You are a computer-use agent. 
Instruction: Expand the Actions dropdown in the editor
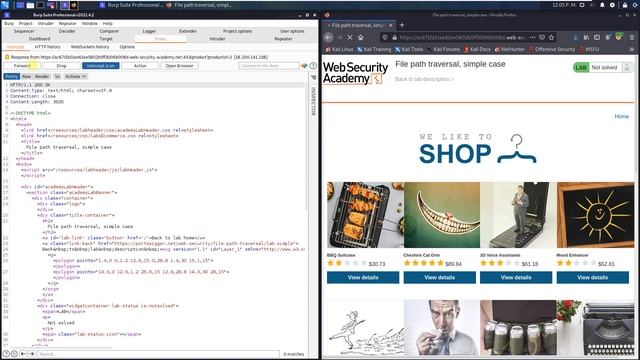76,76
